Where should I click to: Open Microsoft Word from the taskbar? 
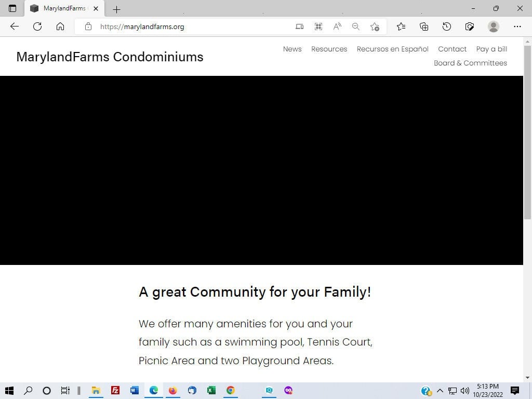(135, 391)
